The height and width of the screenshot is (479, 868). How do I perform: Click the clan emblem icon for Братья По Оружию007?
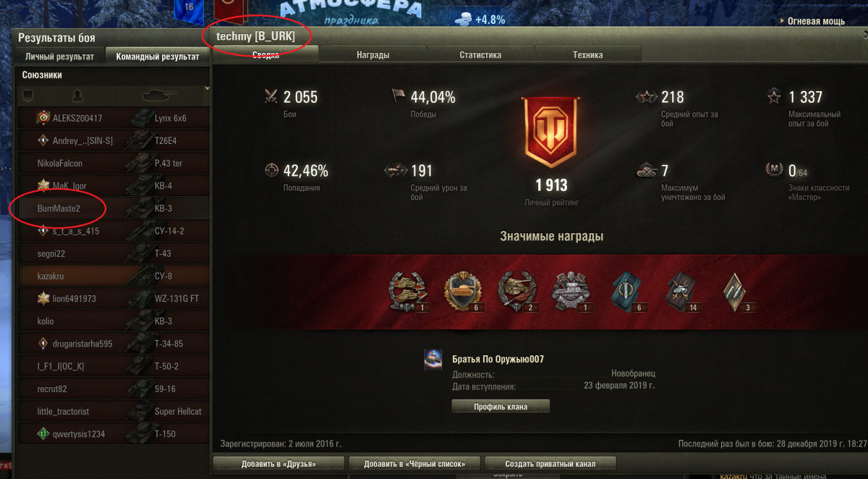click(433, 360)
